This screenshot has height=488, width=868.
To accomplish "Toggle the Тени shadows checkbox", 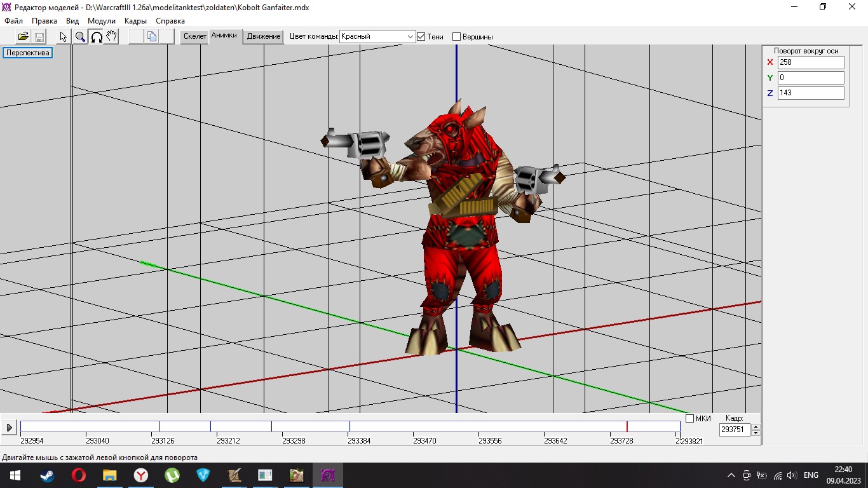I will pos(421,37).
